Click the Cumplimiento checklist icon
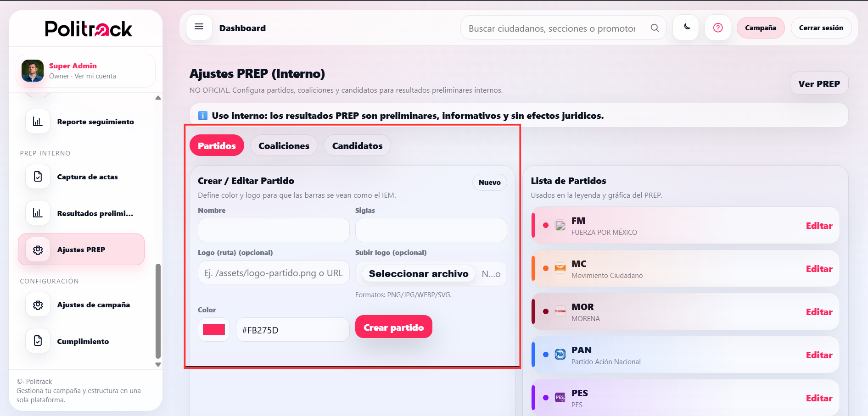Viewport: 868px width, 416px height. click(x=38, y=340)
